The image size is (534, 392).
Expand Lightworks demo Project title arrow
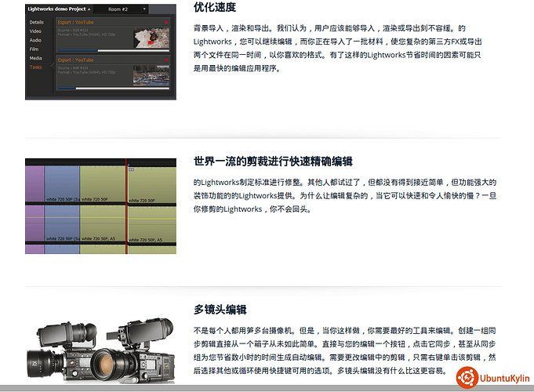(x=89, y=9)
